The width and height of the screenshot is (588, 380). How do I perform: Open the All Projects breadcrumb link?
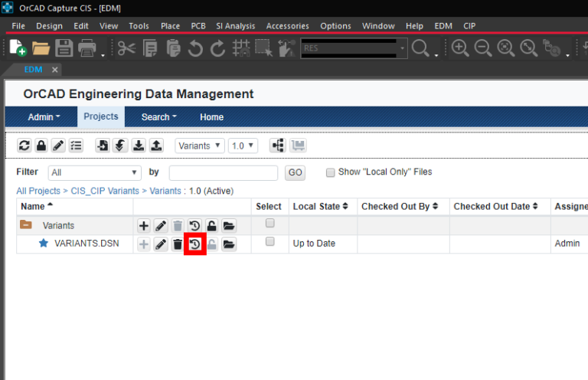coord(38,191)
